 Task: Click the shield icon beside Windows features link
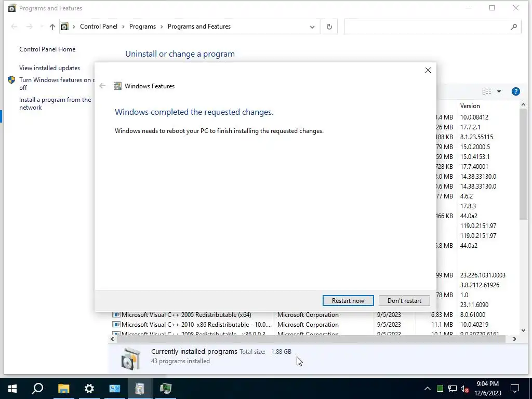pyautogui.click(x=11, y=79)
